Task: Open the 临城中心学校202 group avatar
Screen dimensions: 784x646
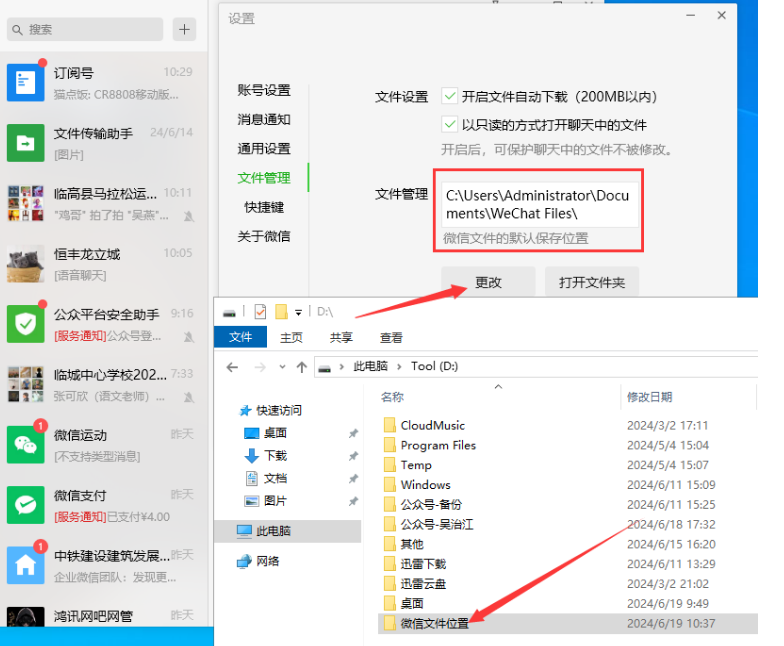Action: tap(26, 384)
